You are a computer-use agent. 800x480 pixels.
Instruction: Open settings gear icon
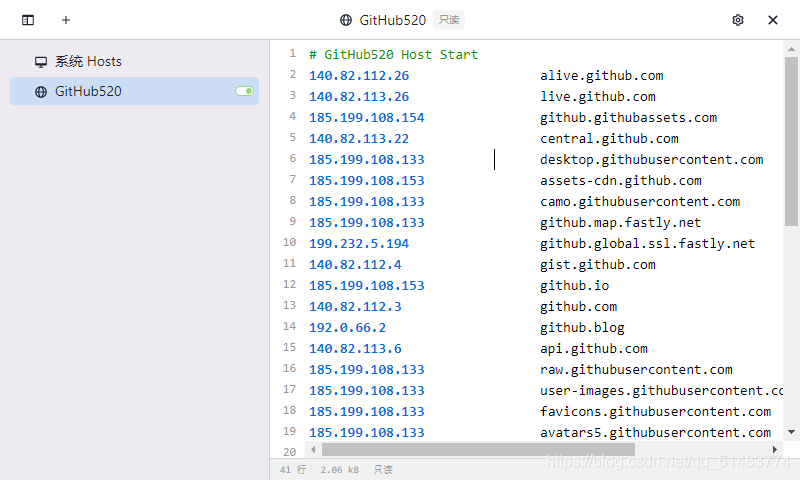738,20
